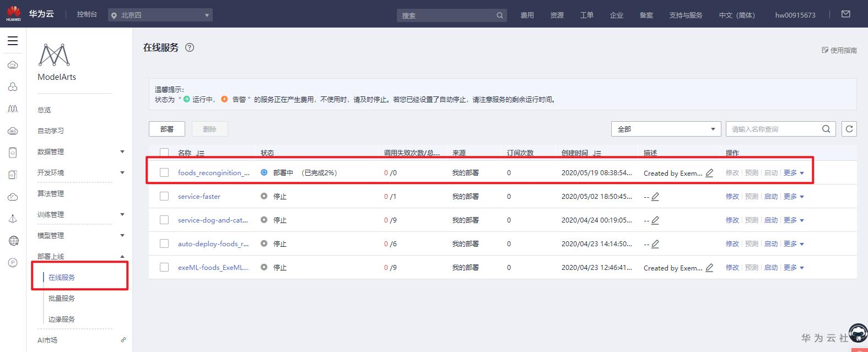868x352 pixels.
Task: Edit description pencil for auto-deploy-foods row
Action: (x=655, y=244)
